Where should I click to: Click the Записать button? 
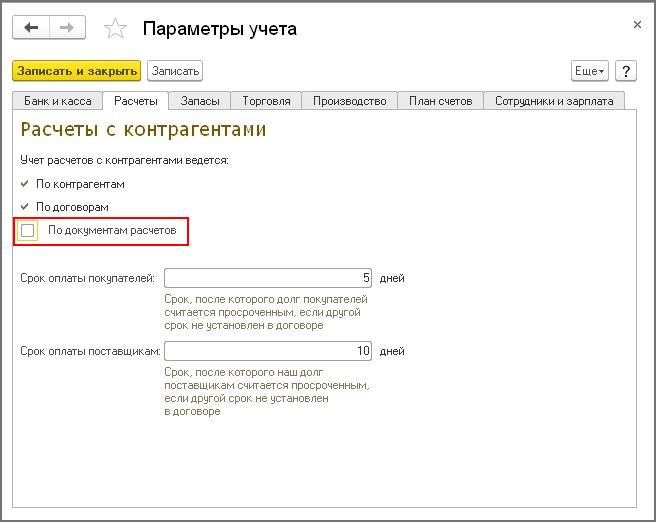175,70
